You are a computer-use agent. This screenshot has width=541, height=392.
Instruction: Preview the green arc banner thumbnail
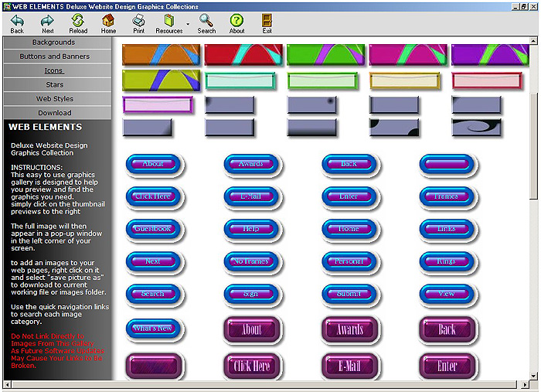325,55
